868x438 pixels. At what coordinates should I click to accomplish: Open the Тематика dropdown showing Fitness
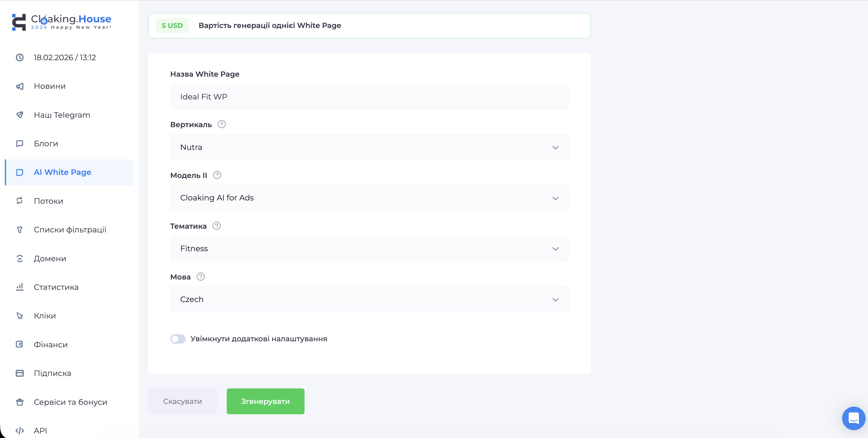point(369,249)
